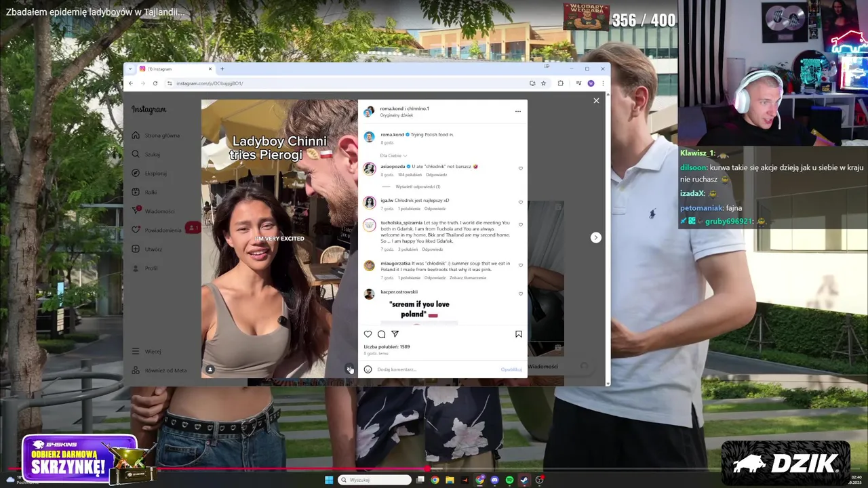This screenshot has width=868, height=488.
Task: Click the 'Opublikuj' button
Action: tap(511, 369)
